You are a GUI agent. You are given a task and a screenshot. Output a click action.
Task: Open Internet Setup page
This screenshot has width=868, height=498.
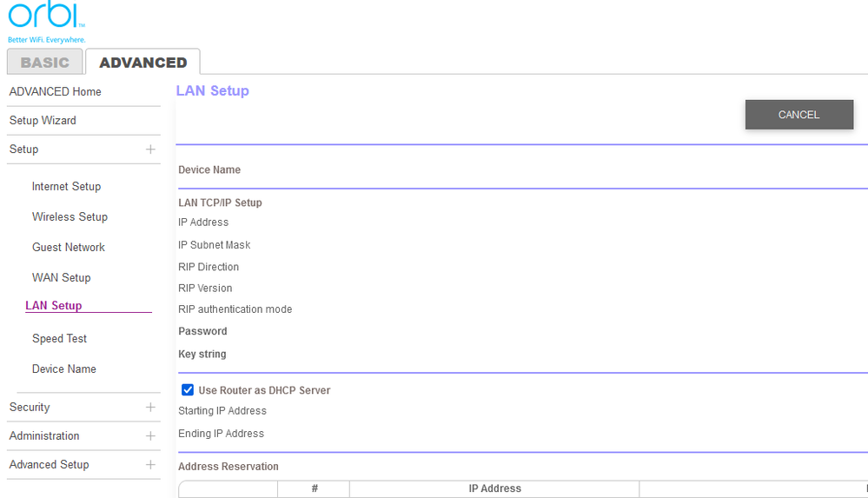pyautogui.click(x=66, y=186)
